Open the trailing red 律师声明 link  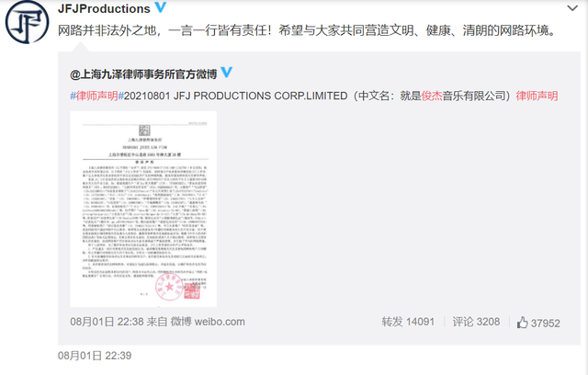coord(537,96)
